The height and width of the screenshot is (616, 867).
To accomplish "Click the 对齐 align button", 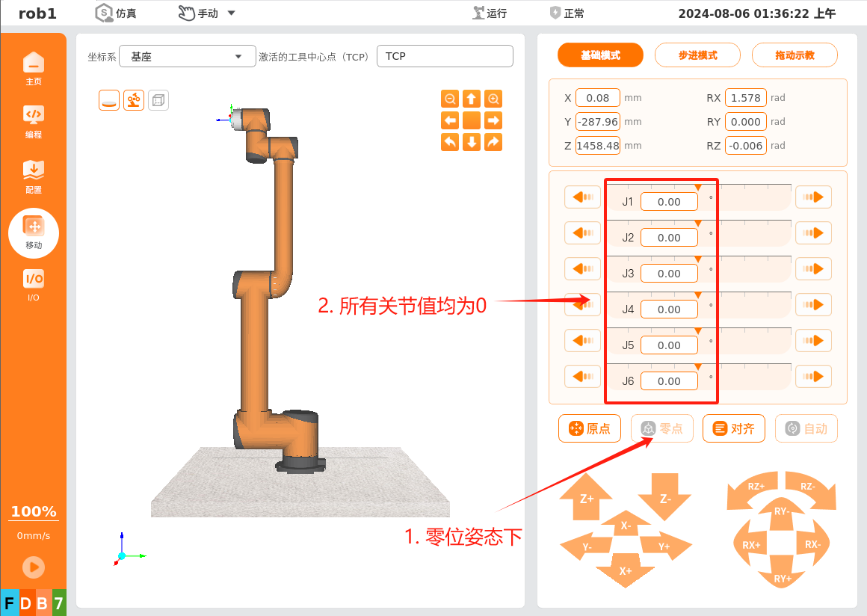I will coord(734,428).
